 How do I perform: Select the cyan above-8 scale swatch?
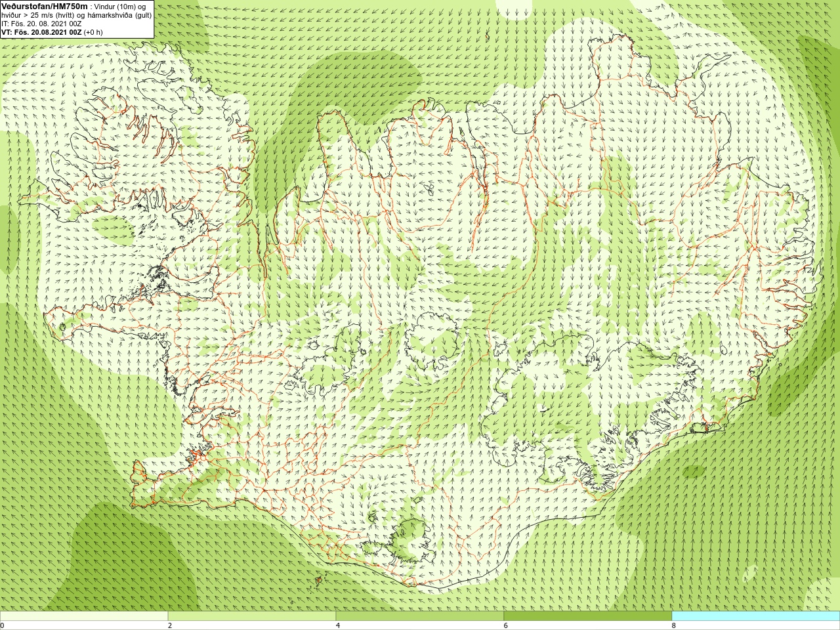point(756,616)
